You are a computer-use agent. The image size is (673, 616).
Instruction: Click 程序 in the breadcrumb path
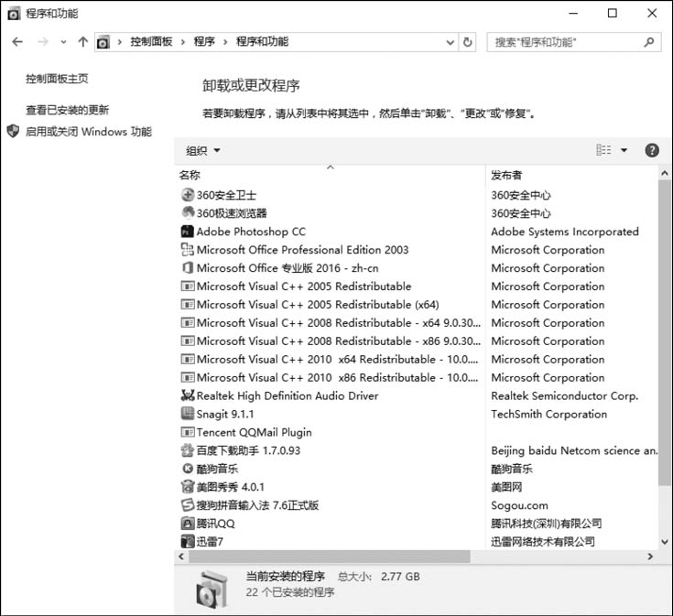click(x=204, y=41)
